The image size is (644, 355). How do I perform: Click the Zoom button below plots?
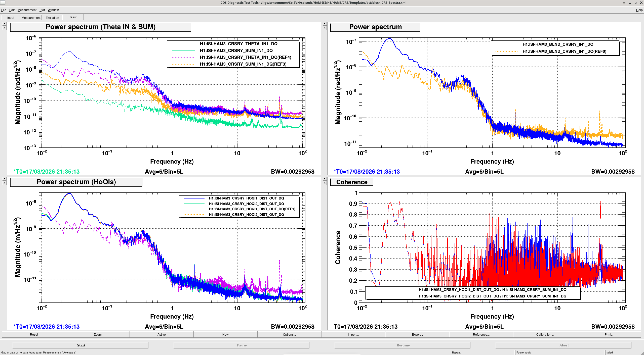tap(98, 334)
